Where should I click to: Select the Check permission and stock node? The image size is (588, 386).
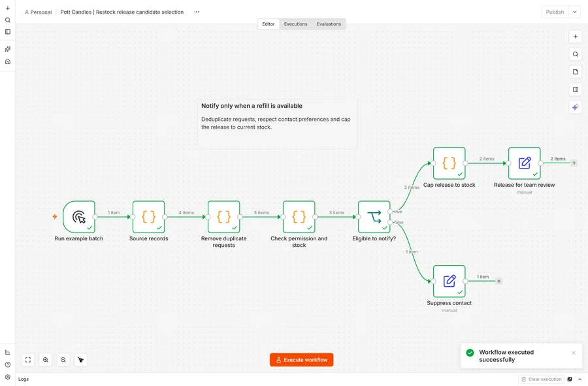(x=299, y=217)
